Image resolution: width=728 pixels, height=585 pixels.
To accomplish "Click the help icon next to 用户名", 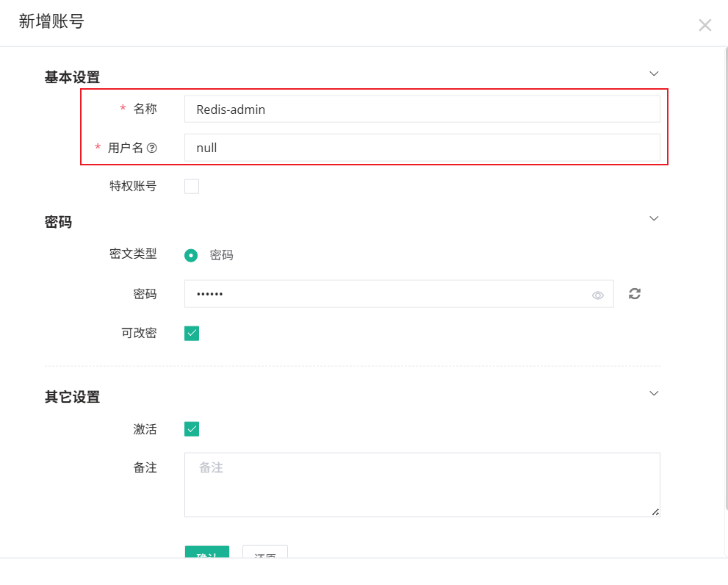I will point(152,148).
